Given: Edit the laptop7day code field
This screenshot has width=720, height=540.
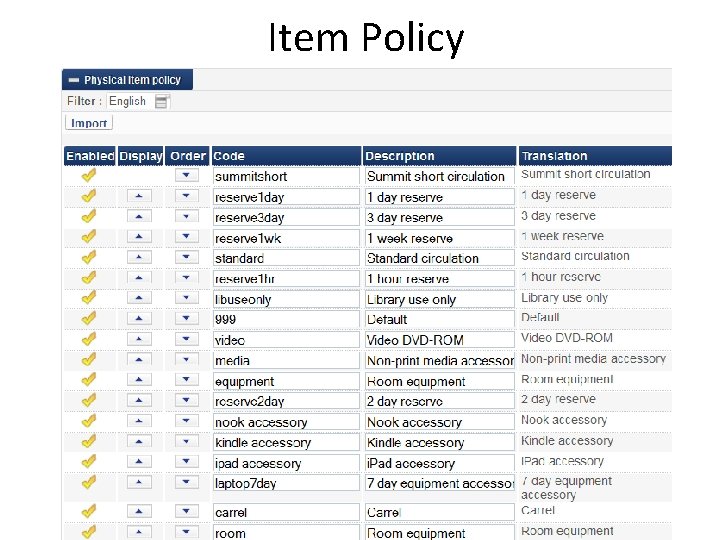Looking at the screenshot, I should pyautogui.click(x=286, y=483).
